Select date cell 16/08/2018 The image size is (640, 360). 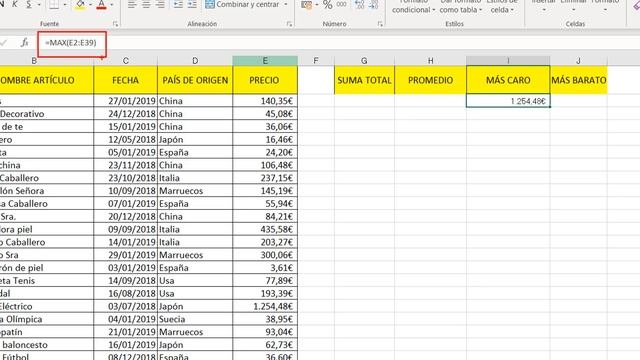click(125, 293)
